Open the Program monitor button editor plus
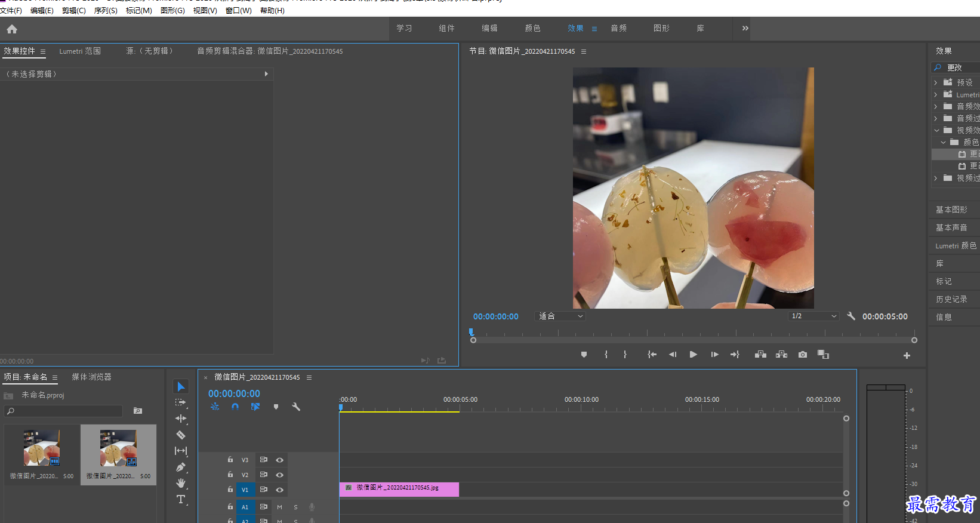The image size is (980, 523). (907, 355)
